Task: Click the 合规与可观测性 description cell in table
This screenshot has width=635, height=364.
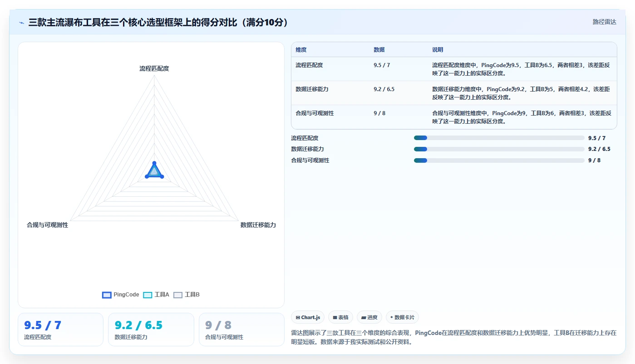Action: point(522,117)
